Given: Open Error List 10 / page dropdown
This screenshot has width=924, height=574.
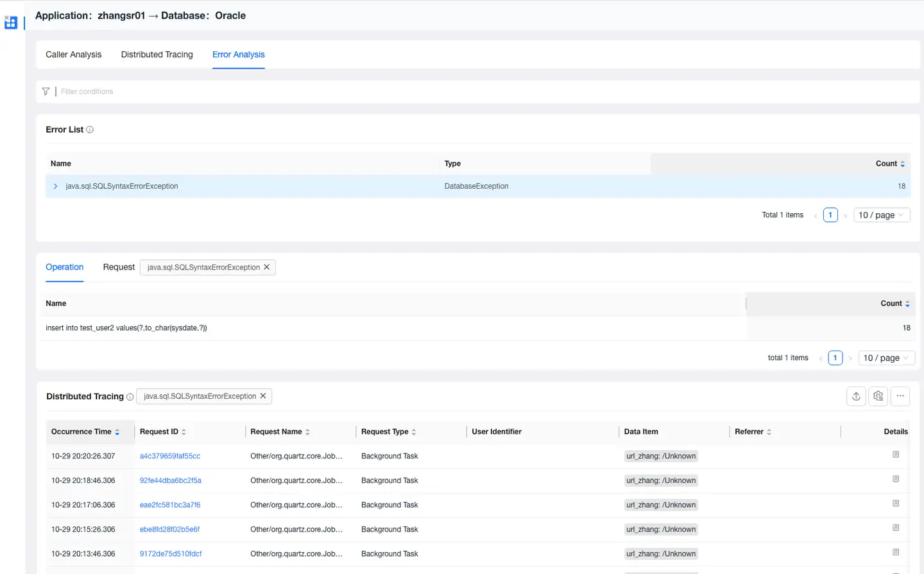Looking at the screenshot, I should tap(882, 215).
